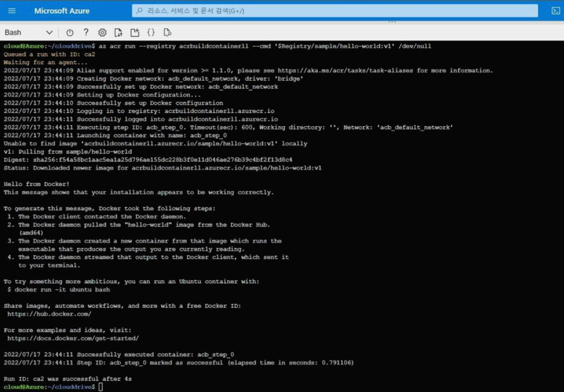Click 'Successfully executed container: acb_step_0' line
564x392 pixels.
click(119, 355)
